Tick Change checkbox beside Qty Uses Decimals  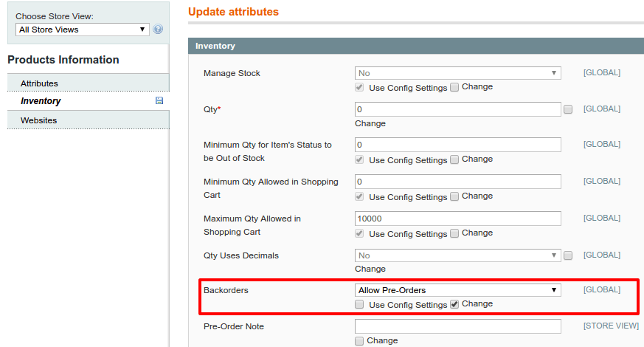568,255
